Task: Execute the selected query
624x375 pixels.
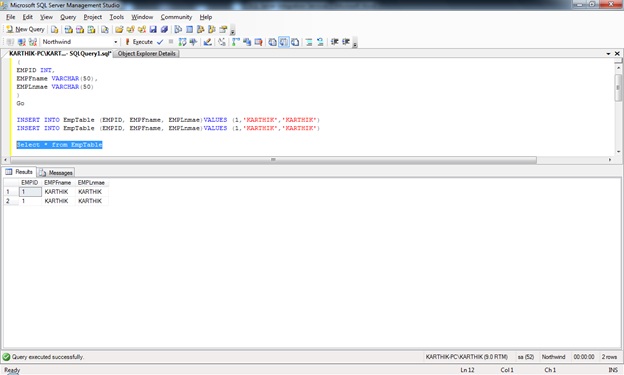Action: point(139,42)
